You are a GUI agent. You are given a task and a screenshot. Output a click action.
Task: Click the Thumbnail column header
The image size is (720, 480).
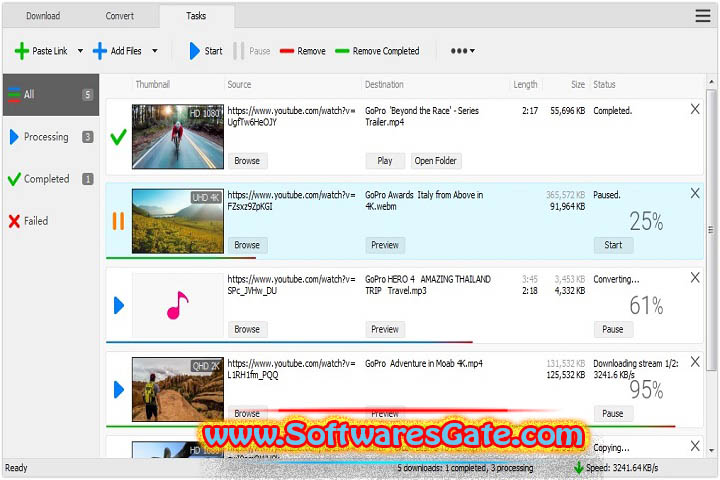[x=152, y=85]
